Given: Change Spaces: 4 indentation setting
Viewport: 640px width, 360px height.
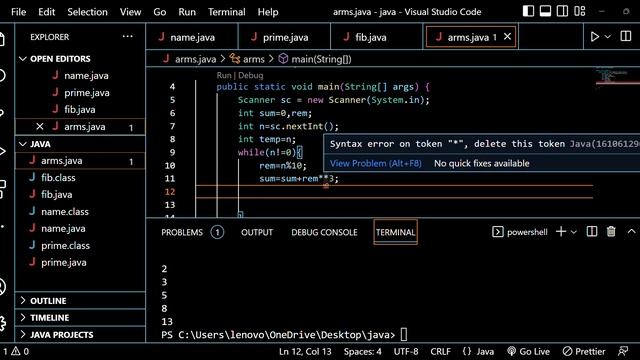Looking at the screenshot, I should click(x=362, y=351).
